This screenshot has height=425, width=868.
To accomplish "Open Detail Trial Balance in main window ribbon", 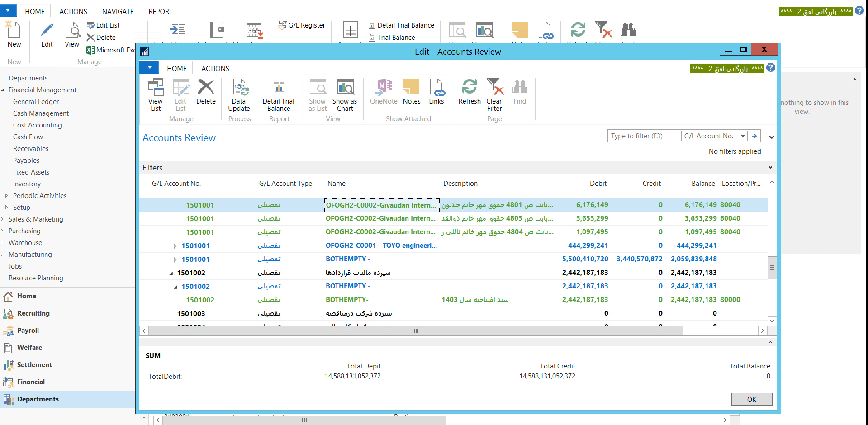I will click(401, 25).
